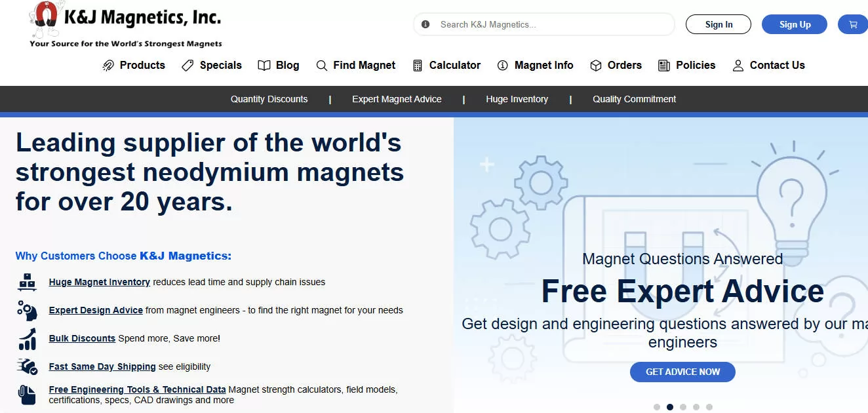Open the Products menu
868x413 pixels.
pyautogui.click(x=142, y=66)
